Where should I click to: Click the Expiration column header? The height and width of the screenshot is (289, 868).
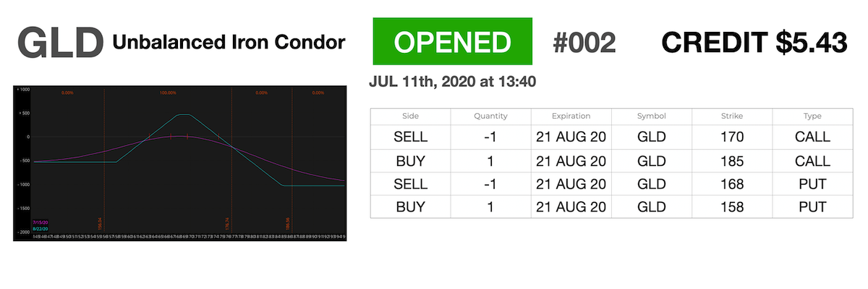571,116
